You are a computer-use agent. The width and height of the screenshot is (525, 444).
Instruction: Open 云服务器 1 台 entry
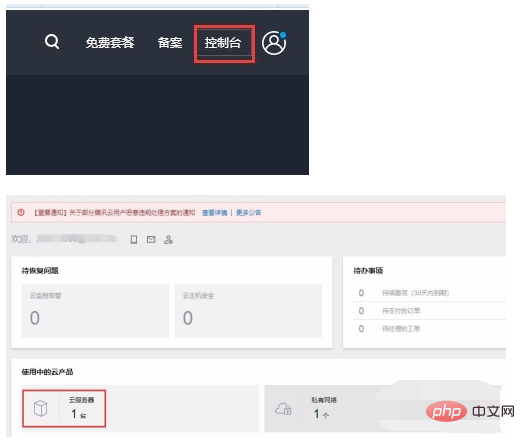[x=64, y=409]
